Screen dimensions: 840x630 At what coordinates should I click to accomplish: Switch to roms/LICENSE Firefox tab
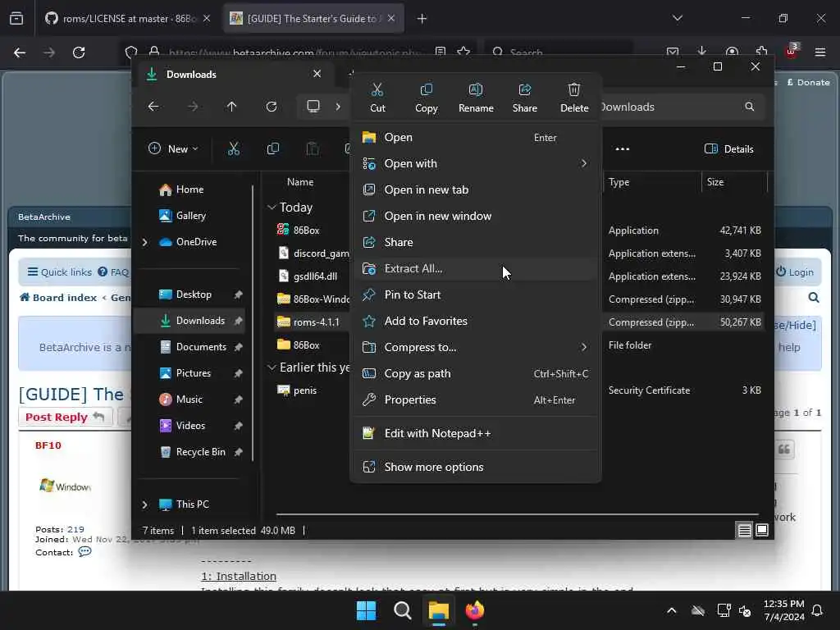point(127,19)
